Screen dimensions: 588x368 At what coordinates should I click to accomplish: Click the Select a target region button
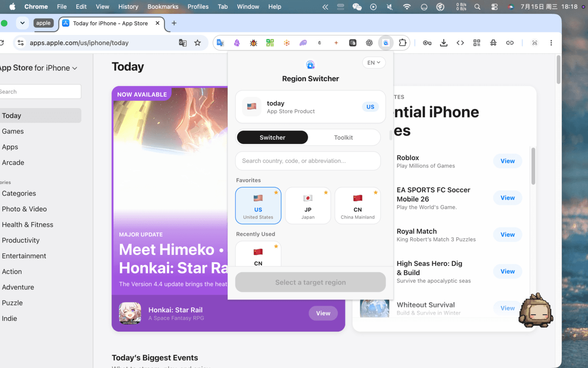(311, 282)
